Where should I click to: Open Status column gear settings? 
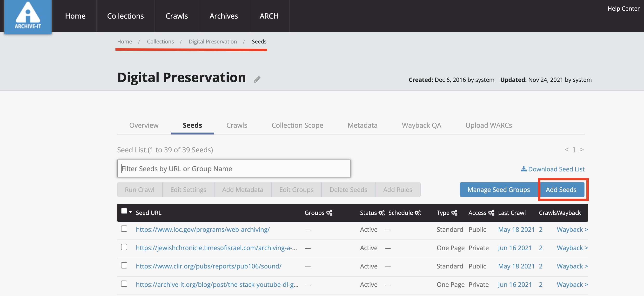382,213
